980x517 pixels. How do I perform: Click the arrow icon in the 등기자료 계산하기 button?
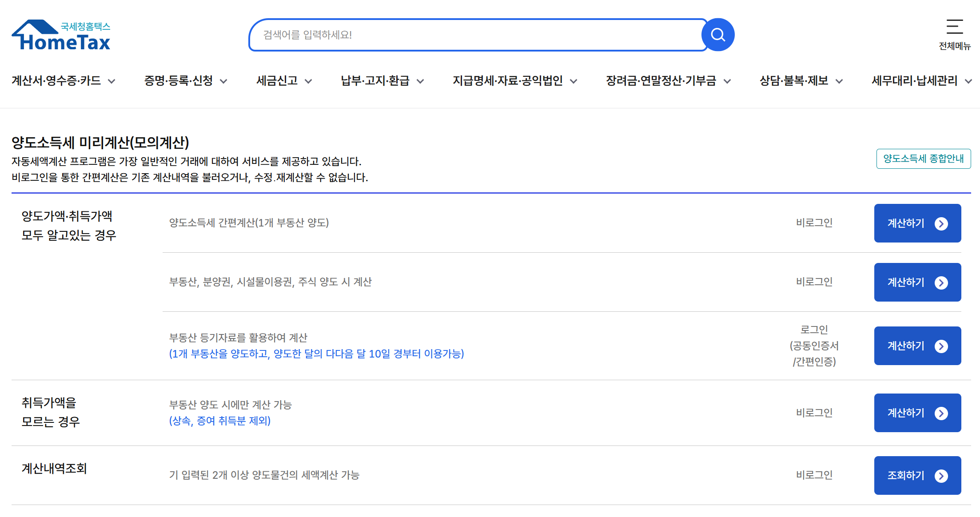pos(941,346)
